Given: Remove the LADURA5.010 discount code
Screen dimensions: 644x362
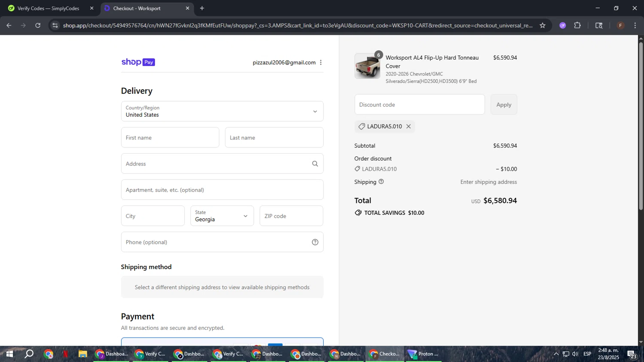Looking at the screenshot, I should (x=408, y=127).
